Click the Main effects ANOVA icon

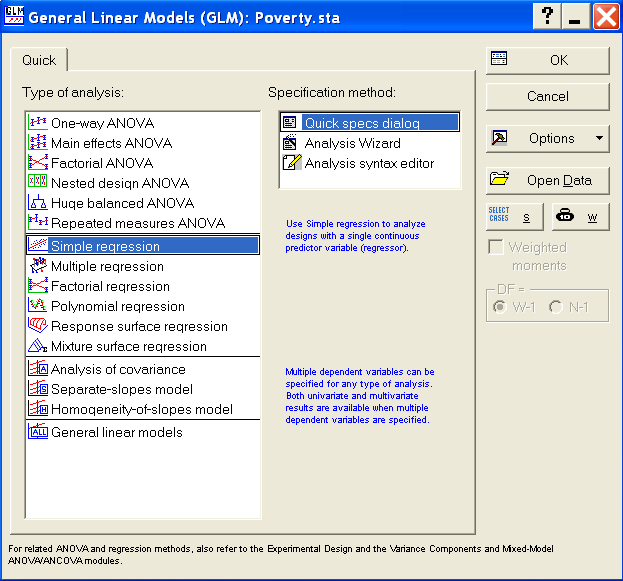tap(38, 143)
